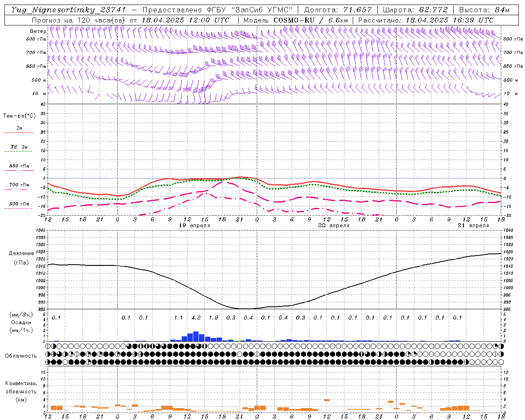
Task: Click the Ветер wind panel label
Action: (38, 31)
